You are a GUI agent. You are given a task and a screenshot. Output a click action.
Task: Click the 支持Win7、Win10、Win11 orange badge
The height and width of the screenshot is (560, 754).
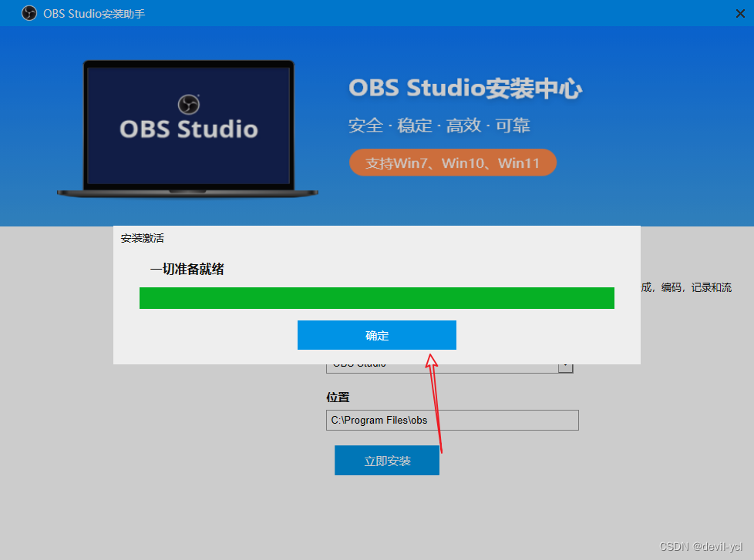click(453, 163)
